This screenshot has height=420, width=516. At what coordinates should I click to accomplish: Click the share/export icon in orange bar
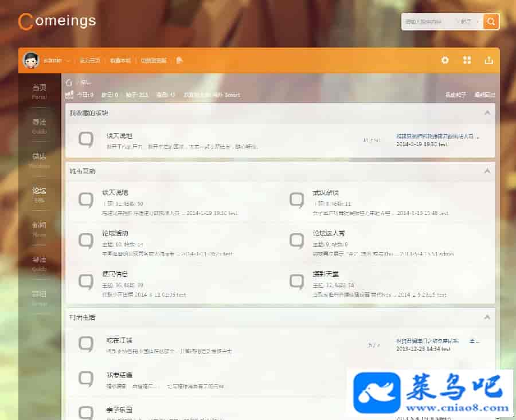(x=488, y=60)
